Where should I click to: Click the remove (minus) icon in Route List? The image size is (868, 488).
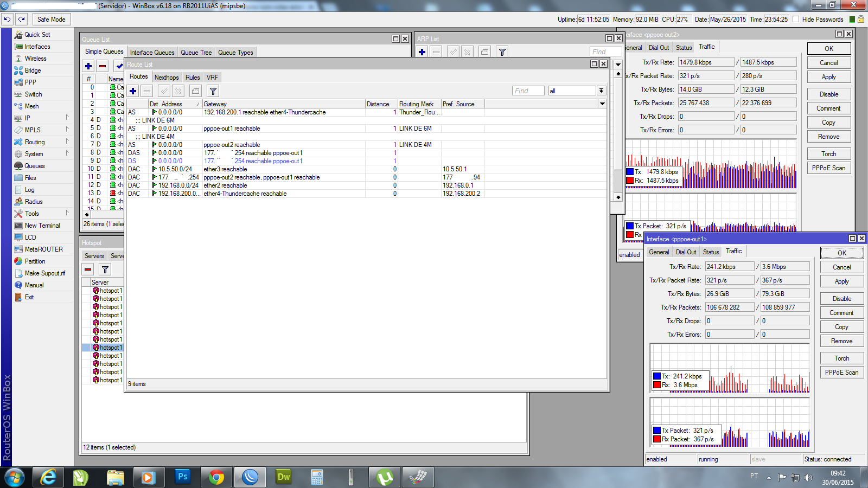[147, 91]
